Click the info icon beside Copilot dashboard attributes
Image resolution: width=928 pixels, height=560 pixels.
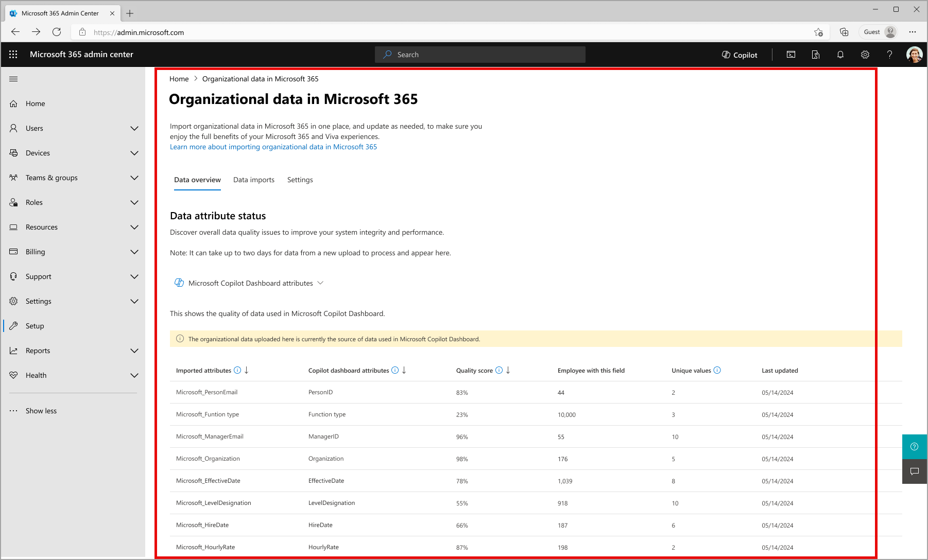click(x=395, y=370)
